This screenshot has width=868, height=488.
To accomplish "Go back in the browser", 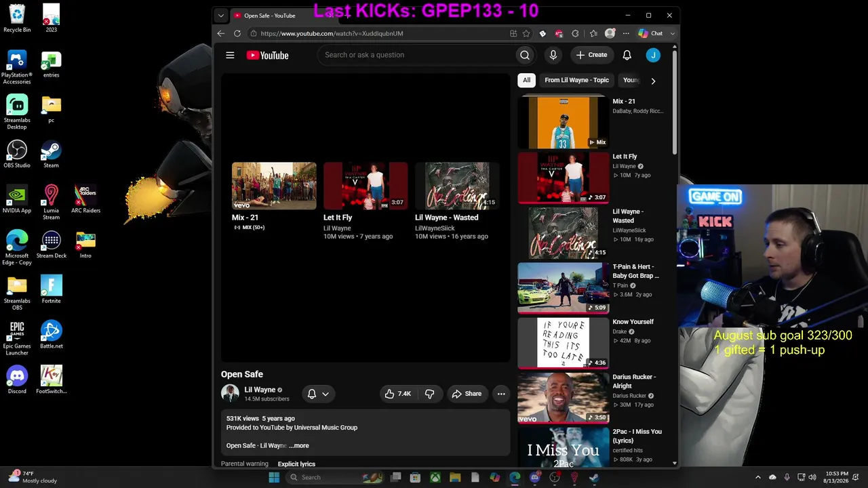I will pos(221,33).
